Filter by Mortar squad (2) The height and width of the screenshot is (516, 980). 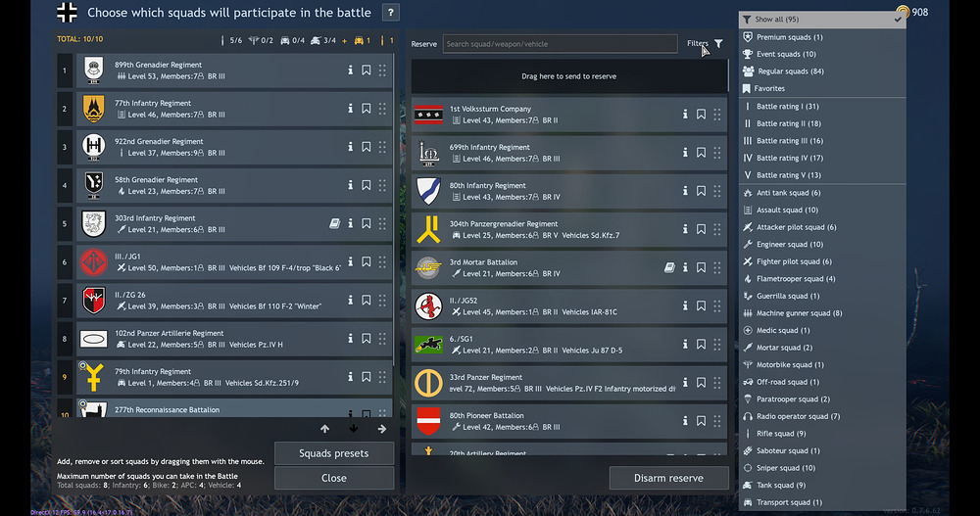click(x=822, y=348)
